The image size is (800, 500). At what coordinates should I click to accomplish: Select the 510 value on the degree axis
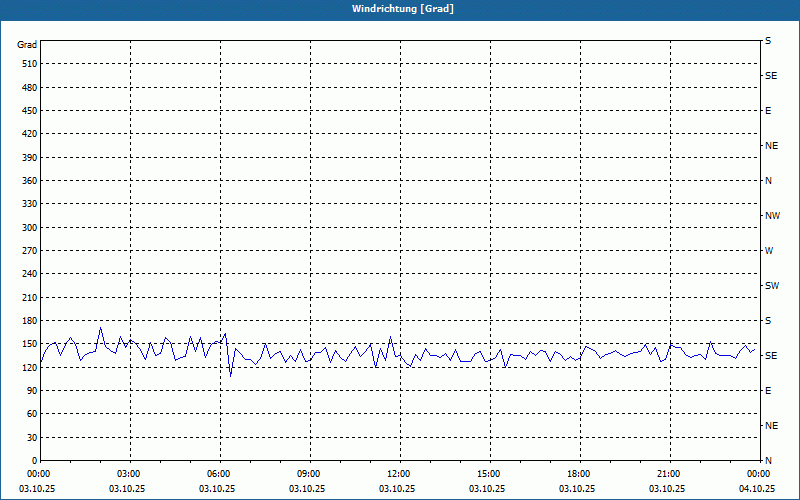coord(30,64)
